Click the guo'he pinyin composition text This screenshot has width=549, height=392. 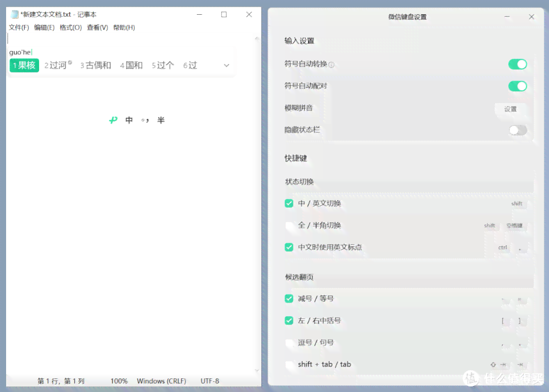pyautogui.click(x=20, y=52)
